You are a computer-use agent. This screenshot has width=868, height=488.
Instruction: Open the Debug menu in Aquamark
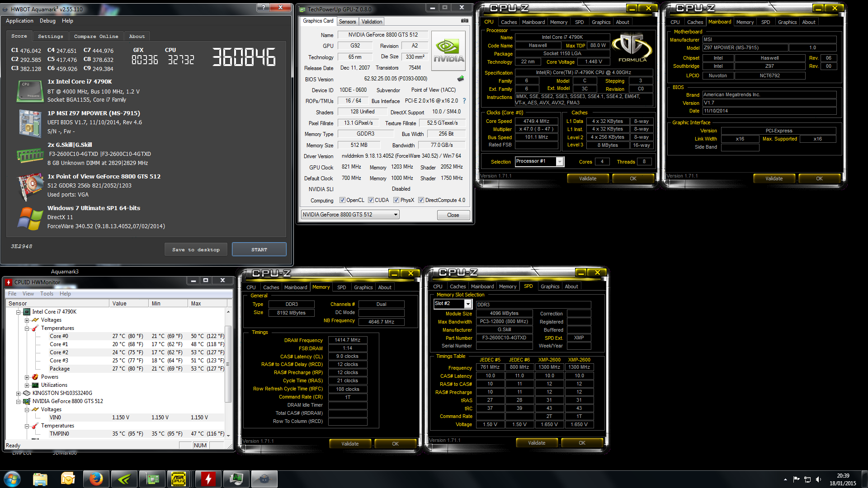47,21
